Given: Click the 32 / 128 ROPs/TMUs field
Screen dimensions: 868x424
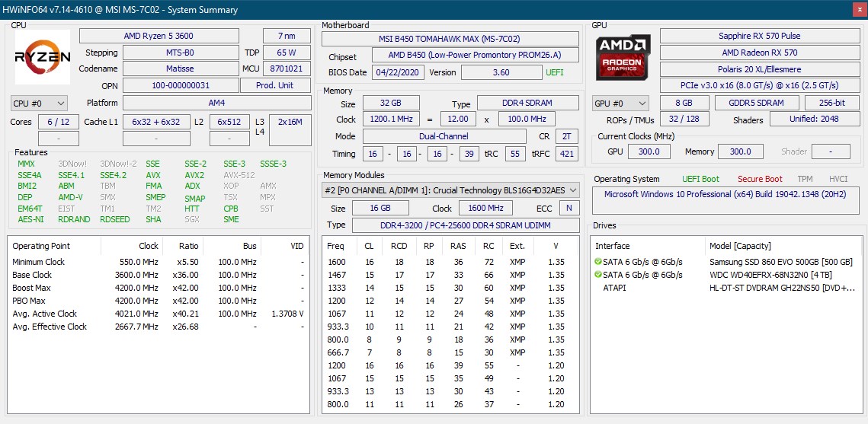Looking at the screenshot, I should point(684,119).
